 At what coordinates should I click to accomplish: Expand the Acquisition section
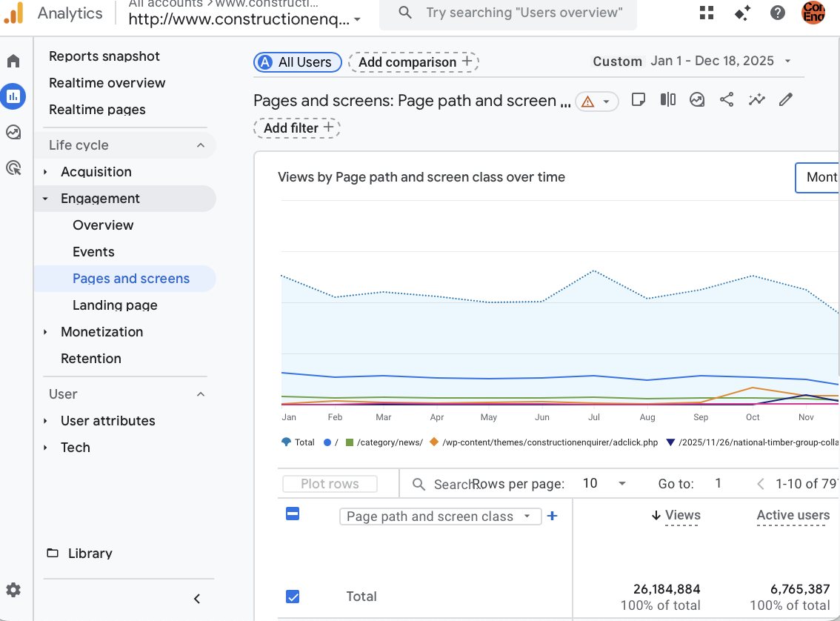click(96, 172)
